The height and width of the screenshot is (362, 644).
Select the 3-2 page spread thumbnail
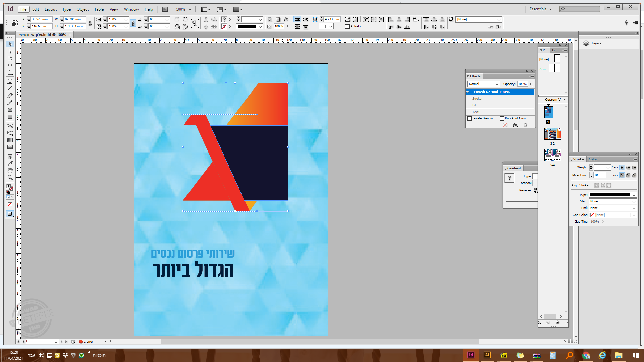point(553,134)
